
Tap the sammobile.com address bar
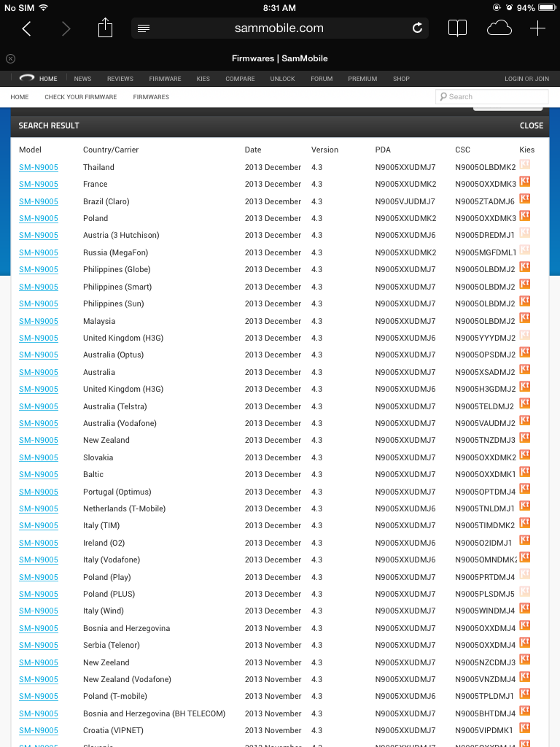[x=279, y=28]
